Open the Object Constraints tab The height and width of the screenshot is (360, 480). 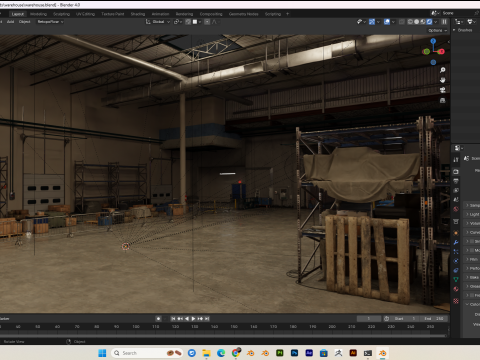click(x=456, y=270)
